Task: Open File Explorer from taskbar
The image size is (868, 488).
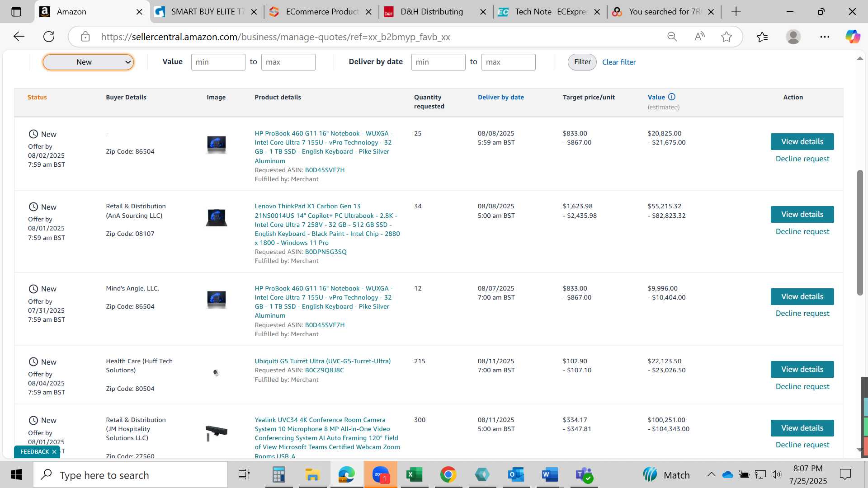Action: pos(312,475)
